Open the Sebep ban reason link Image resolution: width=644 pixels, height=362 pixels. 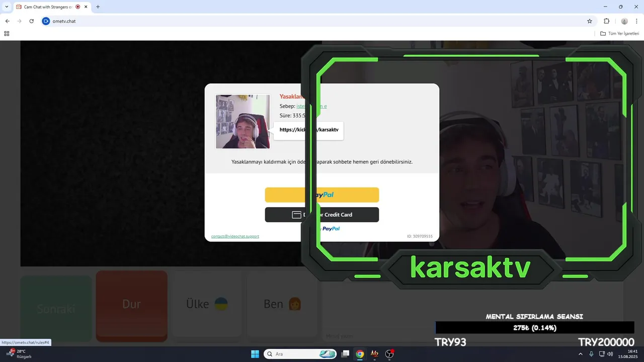tap(311, 106)
